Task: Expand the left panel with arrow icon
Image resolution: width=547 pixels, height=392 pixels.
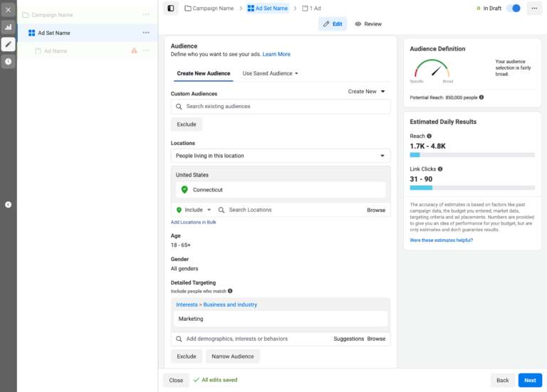Action: pyautogui.click(x=8, y=204)
